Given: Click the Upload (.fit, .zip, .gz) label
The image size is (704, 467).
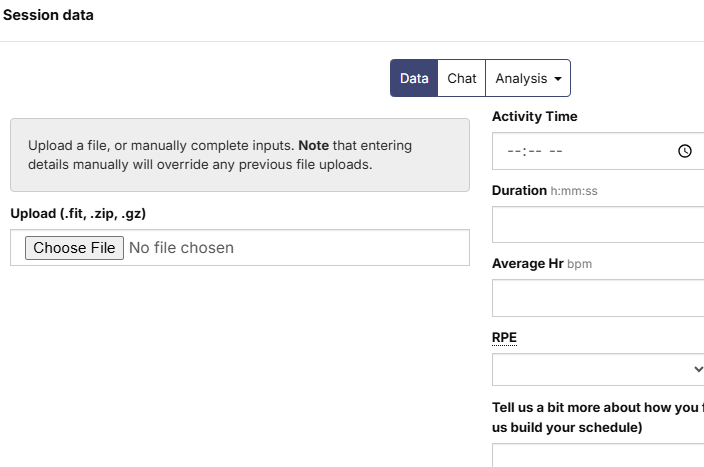Looking at the screenshot, I should tap(78, 213).
